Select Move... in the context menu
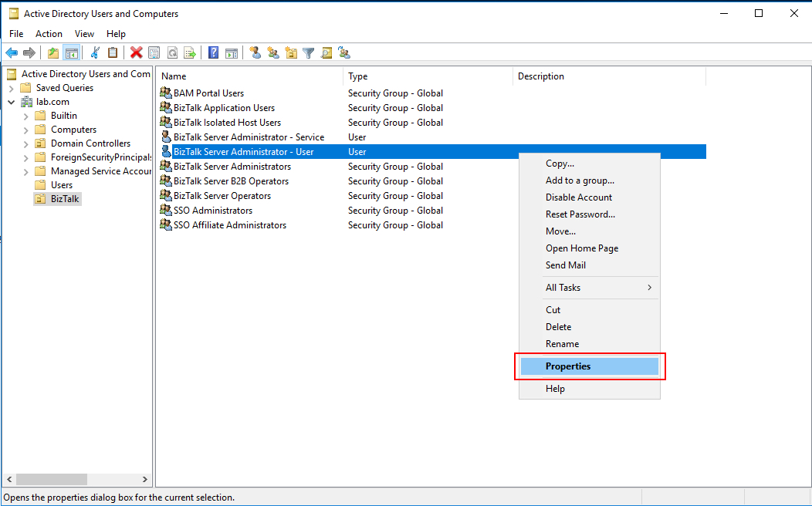Viewport: 812px width, 506px height. tap(590, 231)
